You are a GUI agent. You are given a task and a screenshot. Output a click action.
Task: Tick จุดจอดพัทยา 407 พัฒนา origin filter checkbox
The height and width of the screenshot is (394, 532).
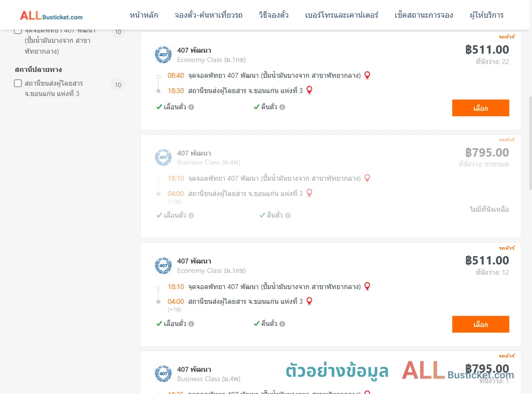click(x=18, y=31)
